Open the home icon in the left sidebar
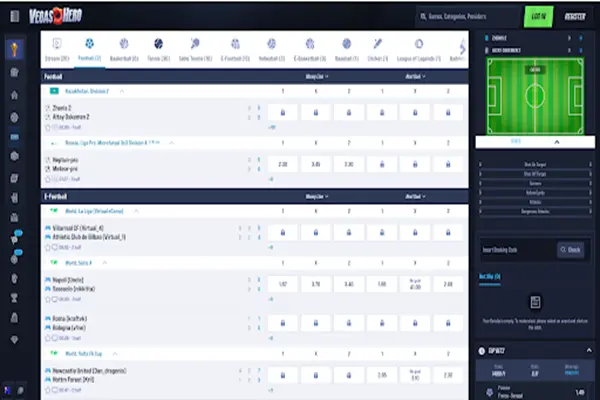This screenshot has height=400, width=600. pos(15,95)
